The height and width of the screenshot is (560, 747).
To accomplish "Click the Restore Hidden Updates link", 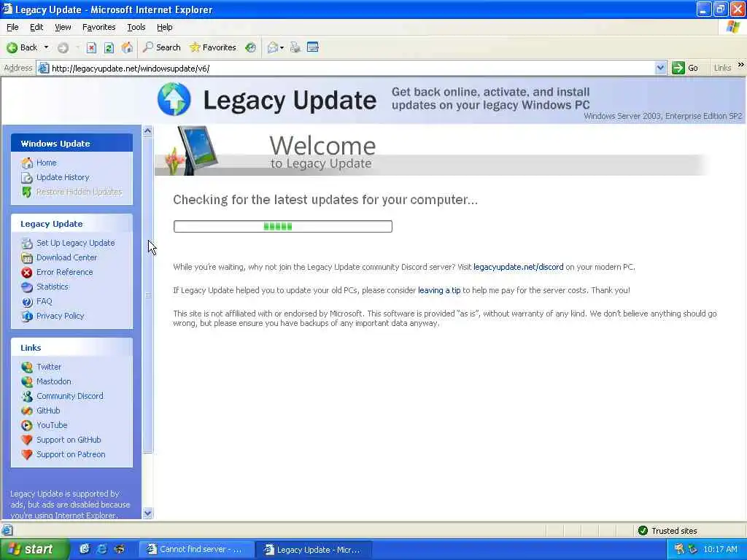I will [x=79, y=192].
